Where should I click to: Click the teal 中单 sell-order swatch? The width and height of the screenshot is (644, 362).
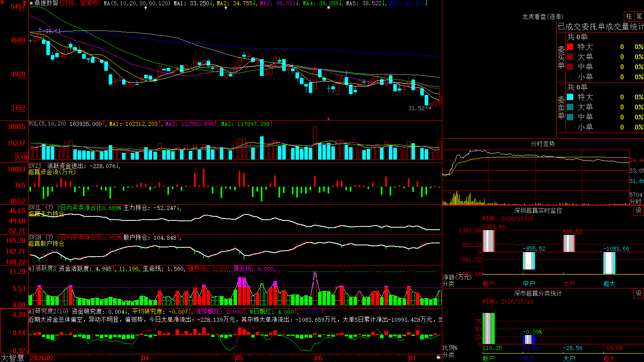click(570, 117)
